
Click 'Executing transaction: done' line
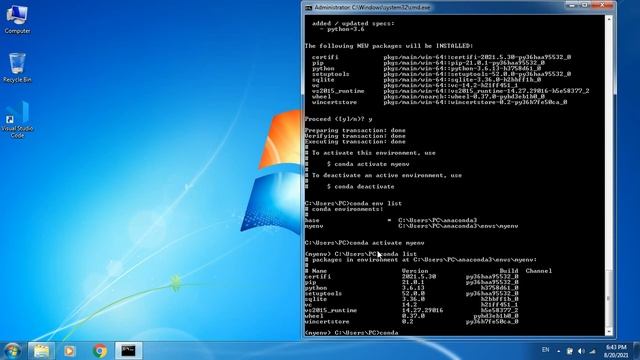[x=355, y=142]
